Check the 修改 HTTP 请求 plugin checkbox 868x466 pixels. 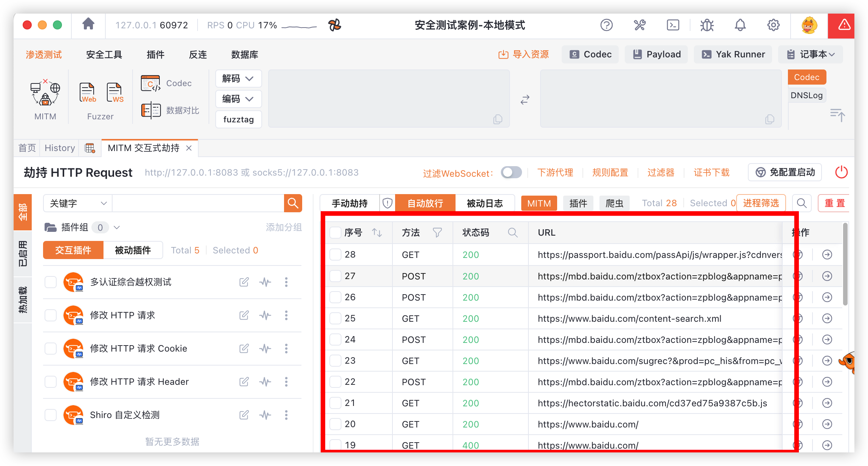click(51, 315)
